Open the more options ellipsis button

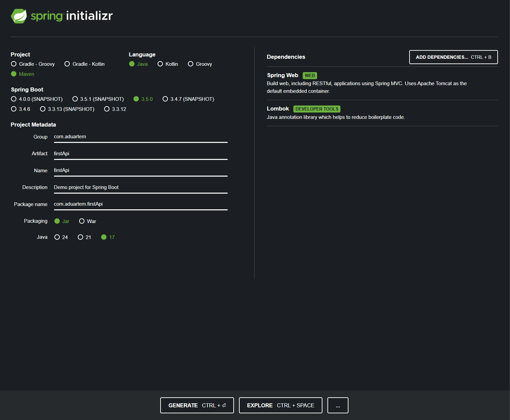coord(338,405)
